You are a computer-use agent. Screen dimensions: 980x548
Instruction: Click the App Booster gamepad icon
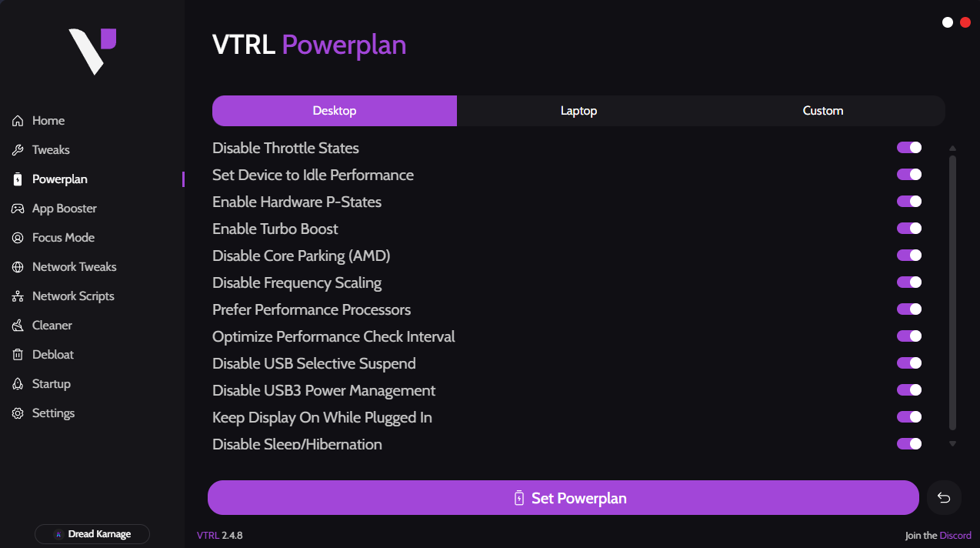click(x=18, y=209)
